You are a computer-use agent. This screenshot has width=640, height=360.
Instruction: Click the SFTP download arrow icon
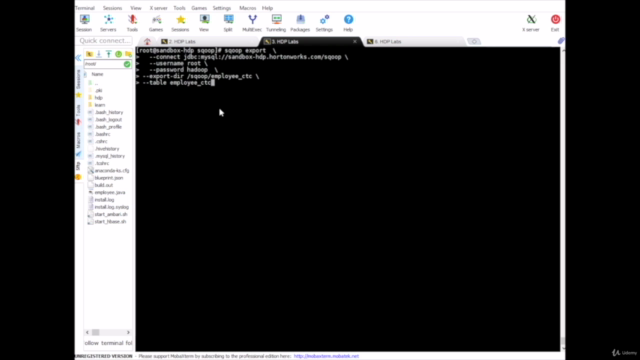tap(99, 54)
